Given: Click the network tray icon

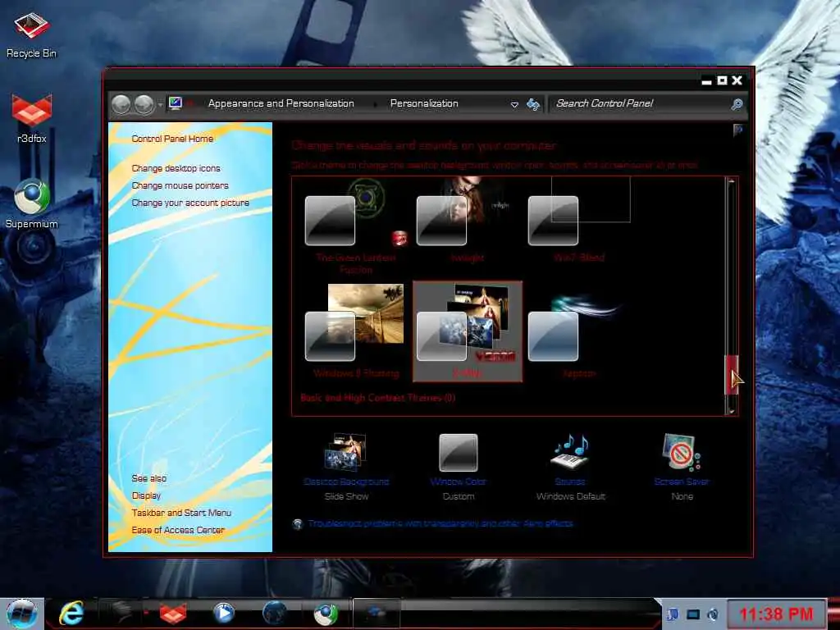Looking at the screenshot, I should pyautogui.click(x=673, y=614).
